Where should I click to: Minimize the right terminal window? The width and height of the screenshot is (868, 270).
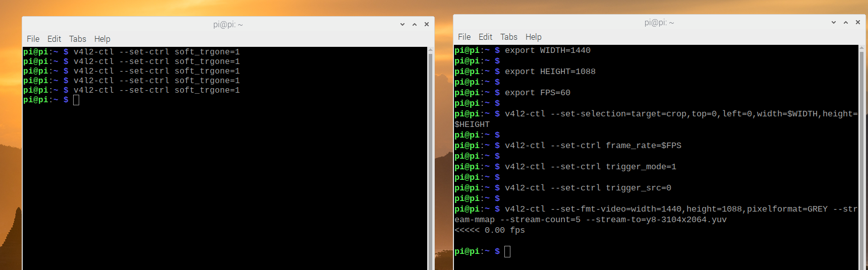click(834, 22)
